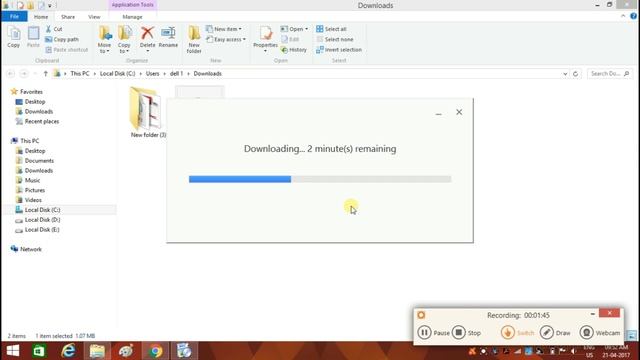
Task: Click Invert selection in ribbon
Action: click(x=339, y=49)
